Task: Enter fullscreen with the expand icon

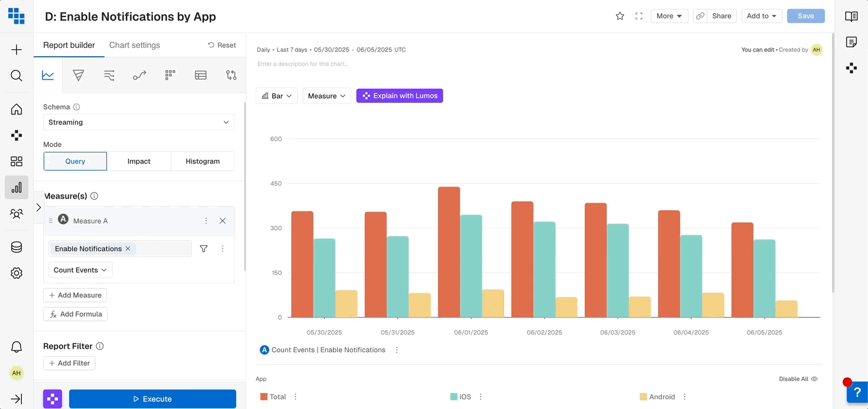Action: pos(639,16)
